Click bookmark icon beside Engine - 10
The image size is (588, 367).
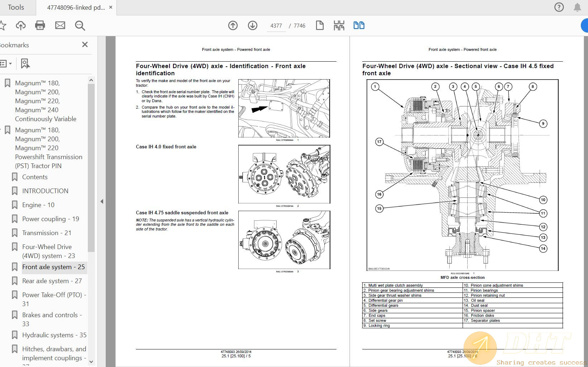[x=15, y=205]
